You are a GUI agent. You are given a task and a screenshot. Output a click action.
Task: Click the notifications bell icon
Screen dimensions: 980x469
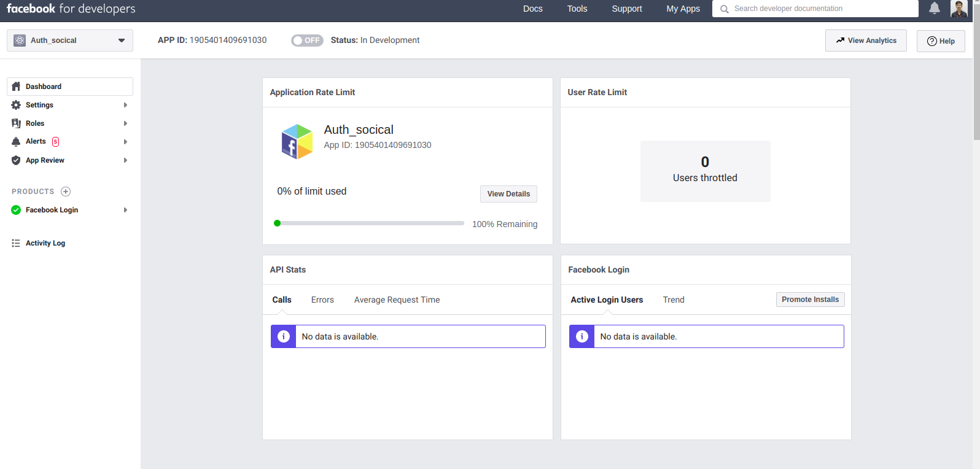934,8
